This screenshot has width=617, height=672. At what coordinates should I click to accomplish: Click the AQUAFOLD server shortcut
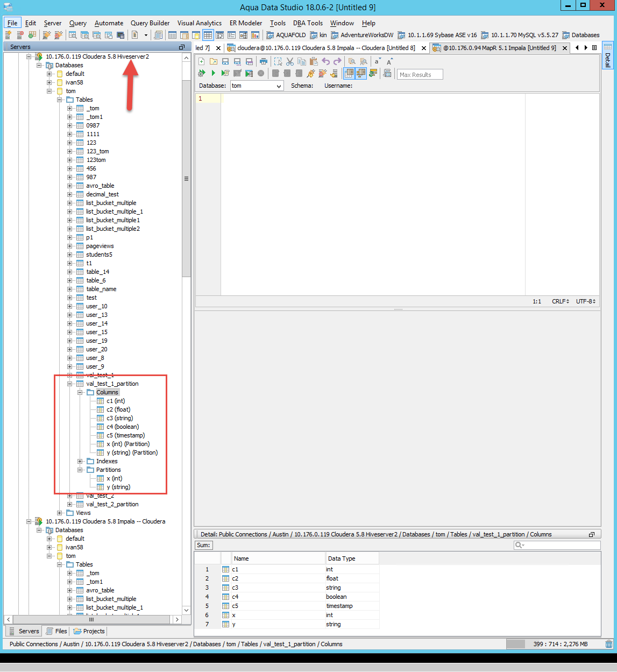click(x=286, y=35)
